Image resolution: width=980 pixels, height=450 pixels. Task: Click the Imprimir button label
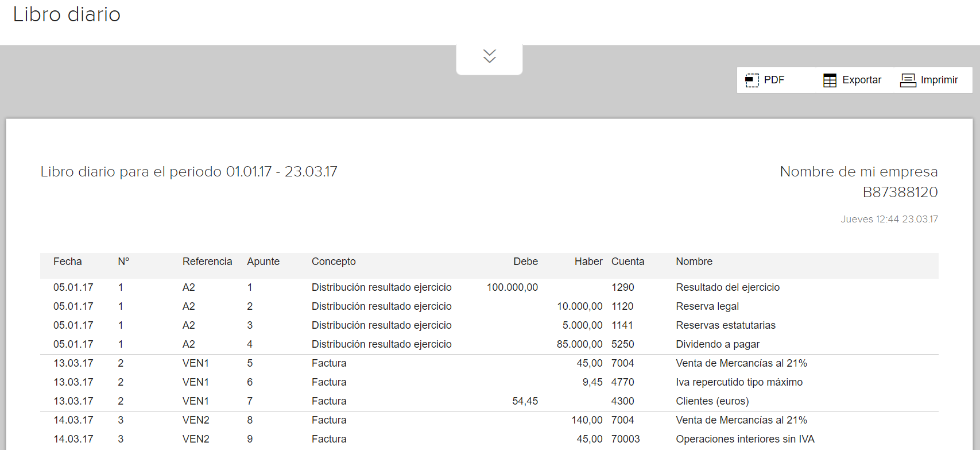pos(939,80)
